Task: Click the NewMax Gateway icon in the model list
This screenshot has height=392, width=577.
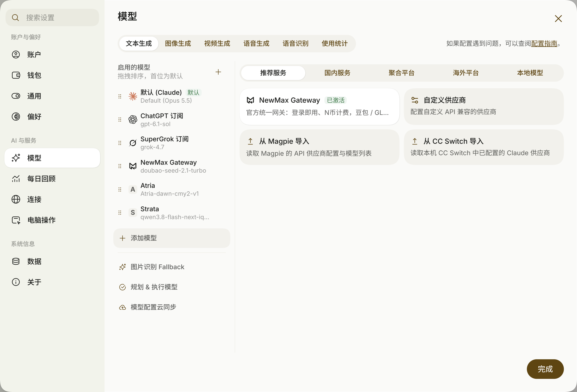Action: (133, 166)
